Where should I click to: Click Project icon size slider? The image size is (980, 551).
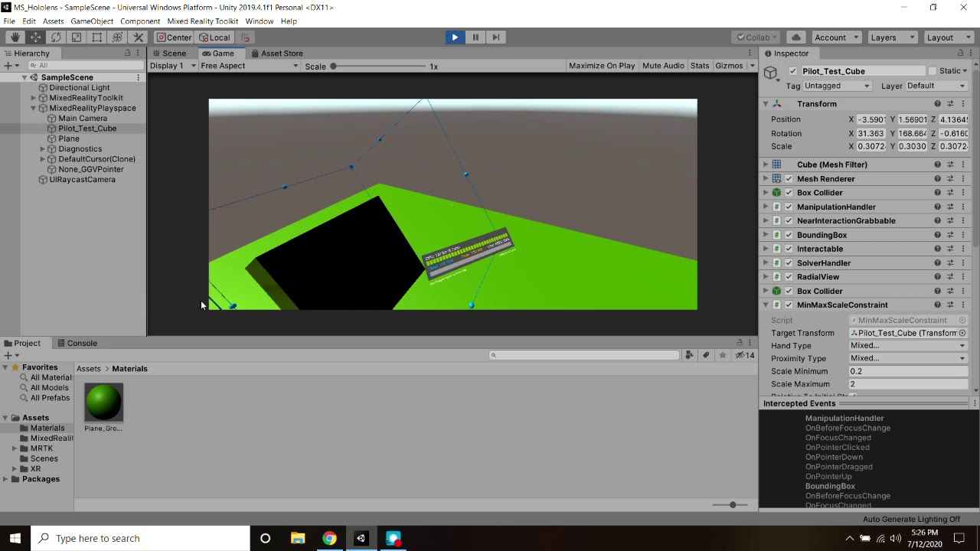pos(729,505)
